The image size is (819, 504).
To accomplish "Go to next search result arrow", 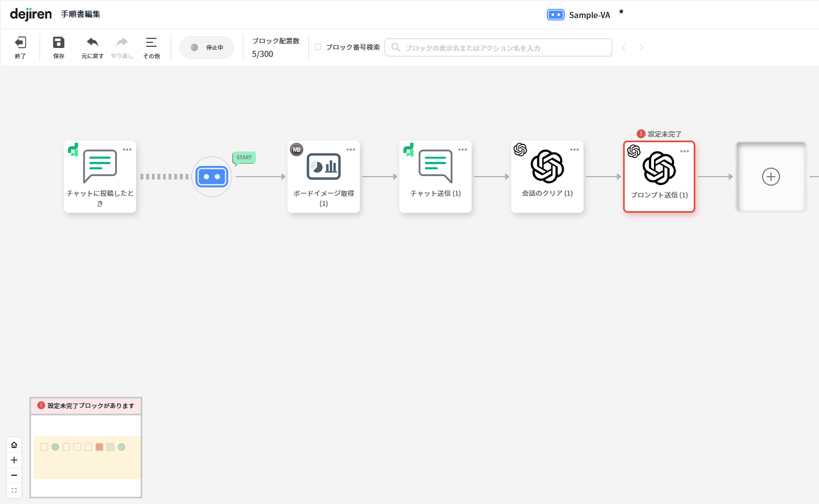I will click(x=642, y=47).
